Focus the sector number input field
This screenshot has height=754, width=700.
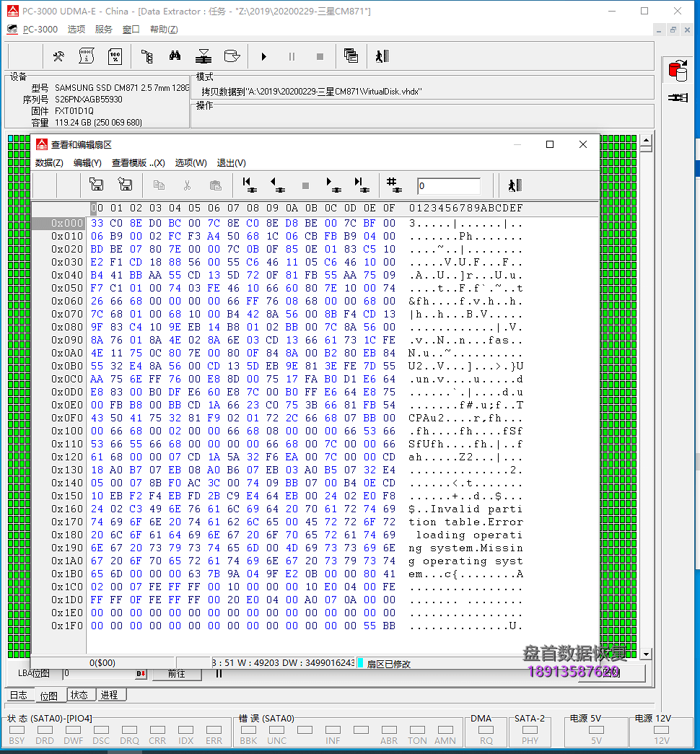click(x=449, y=186)
